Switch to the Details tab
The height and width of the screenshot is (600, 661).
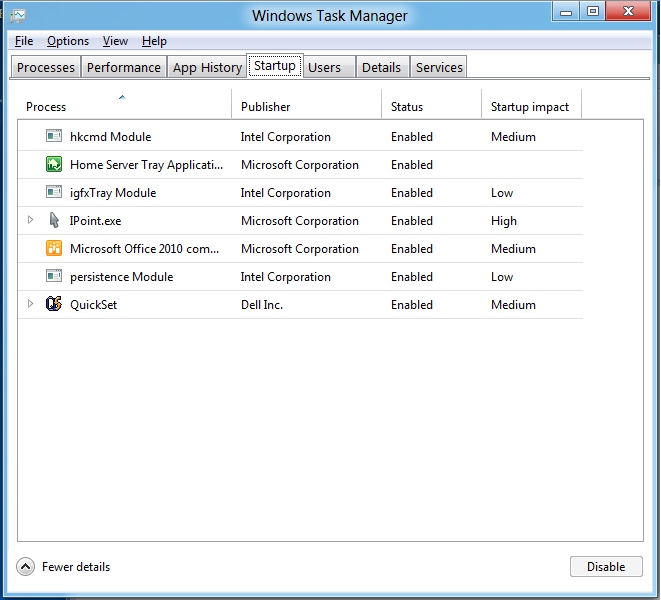382,67
